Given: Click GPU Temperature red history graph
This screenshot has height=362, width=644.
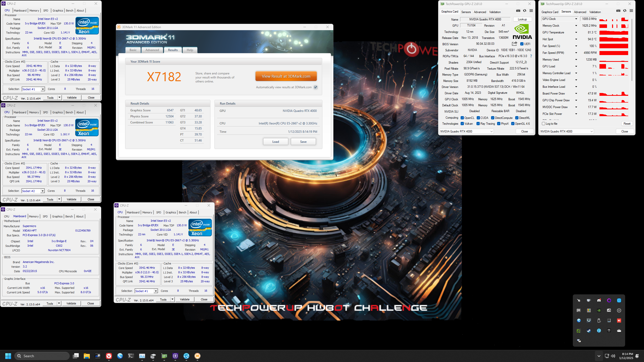Looking at the screenshot, I should pyautogui.click(x=614, y=32).
